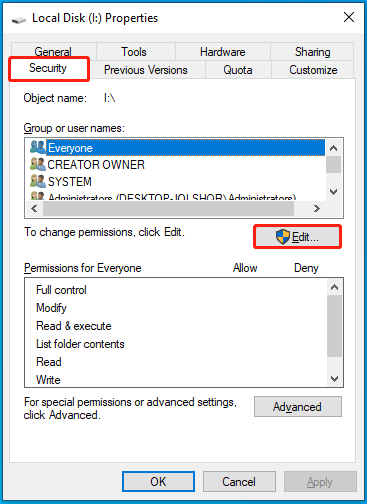Viewport: 367px width, 504px height.
Task: Open the Quota tab
Action: point(238,70)
